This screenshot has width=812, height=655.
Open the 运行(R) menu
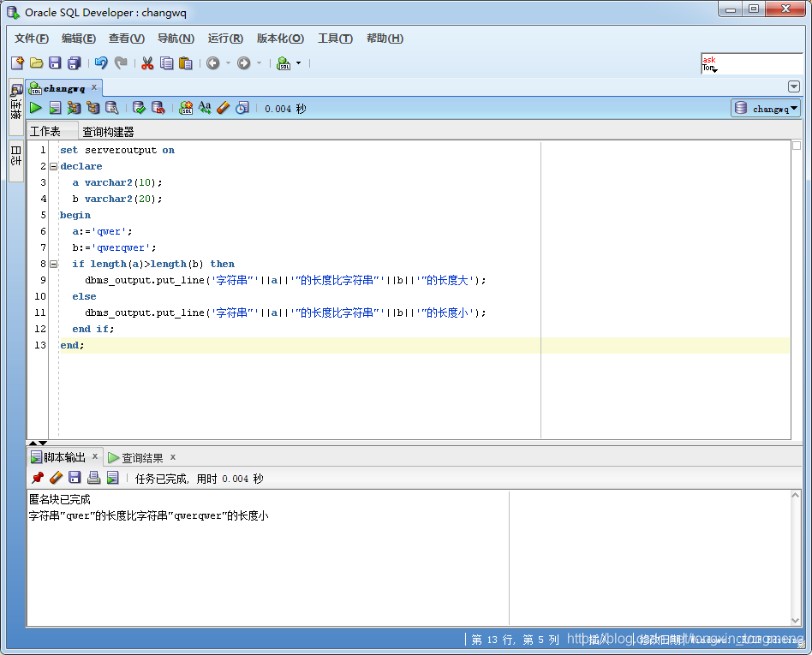(224, 38)
